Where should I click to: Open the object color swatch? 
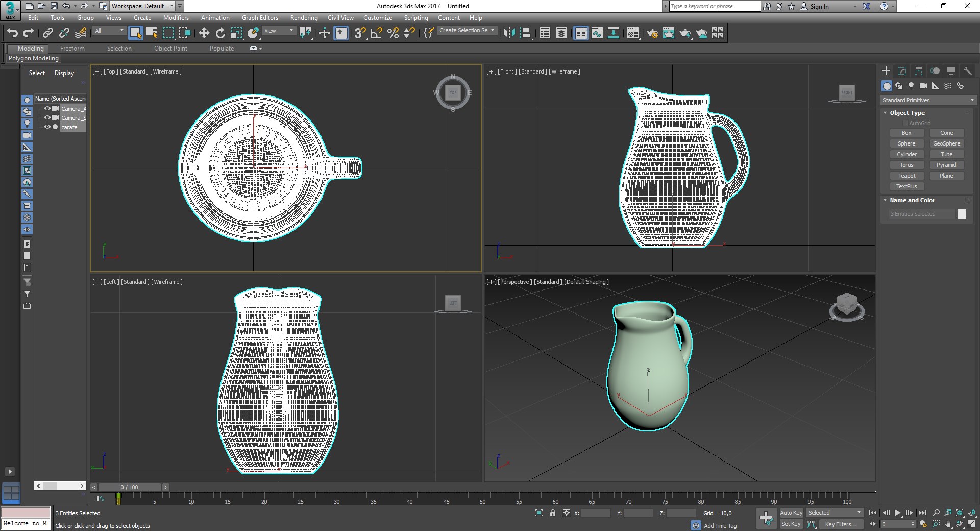[x=962, y=214]
